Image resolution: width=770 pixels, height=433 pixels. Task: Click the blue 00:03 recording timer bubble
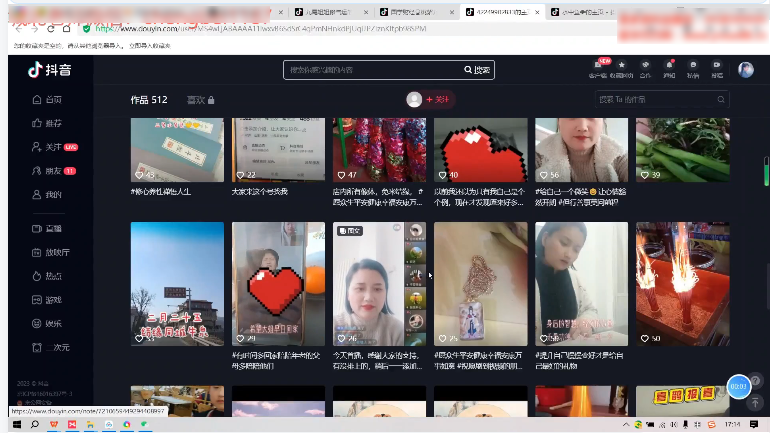[739, 386]
